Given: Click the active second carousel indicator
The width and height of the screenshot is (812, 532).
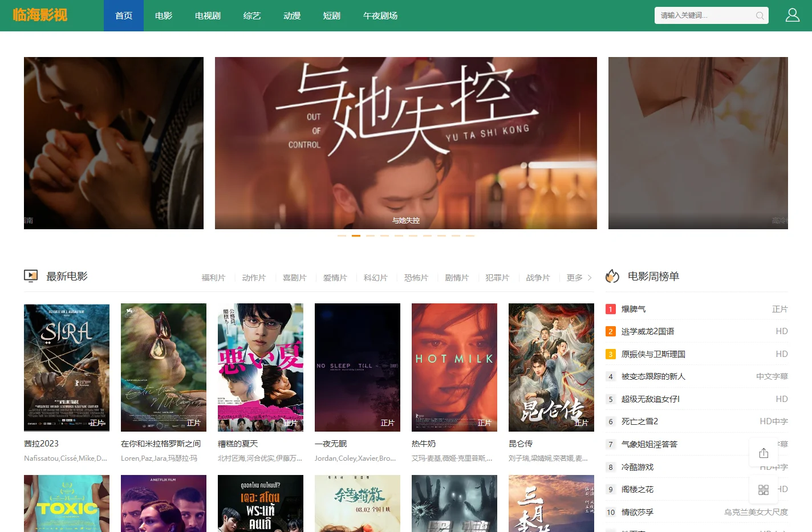Looking at the screenshot, I should 356,235.
